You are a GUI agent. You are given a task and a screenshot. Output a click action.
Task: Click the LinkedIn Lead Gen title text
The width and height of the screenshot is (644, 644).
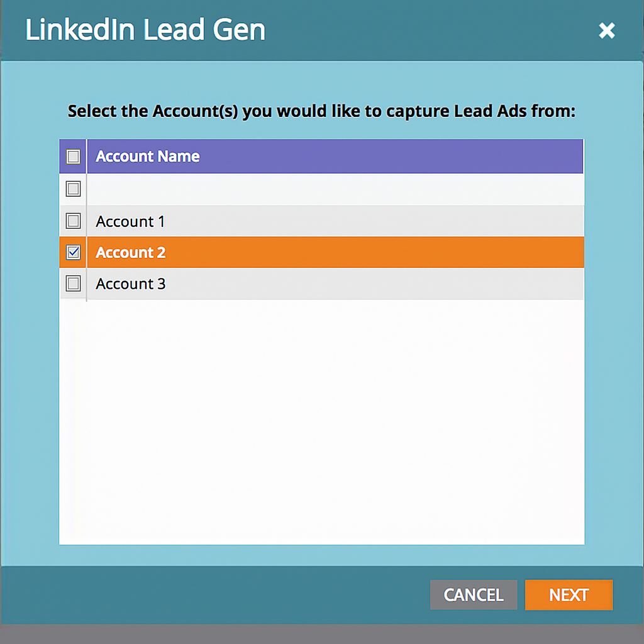[145, 30]
